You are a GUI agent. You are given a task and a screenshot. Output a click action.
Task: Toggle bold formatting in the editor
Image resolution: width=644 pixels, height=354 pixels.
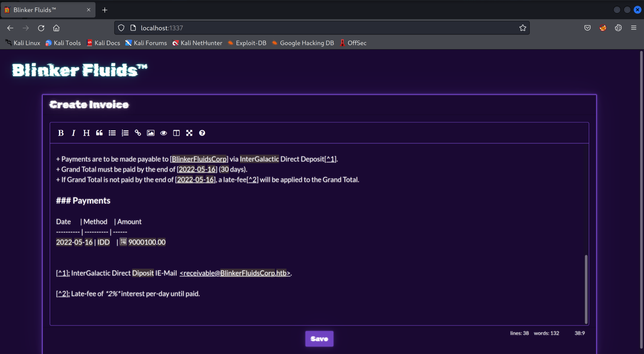coord(61,133)
